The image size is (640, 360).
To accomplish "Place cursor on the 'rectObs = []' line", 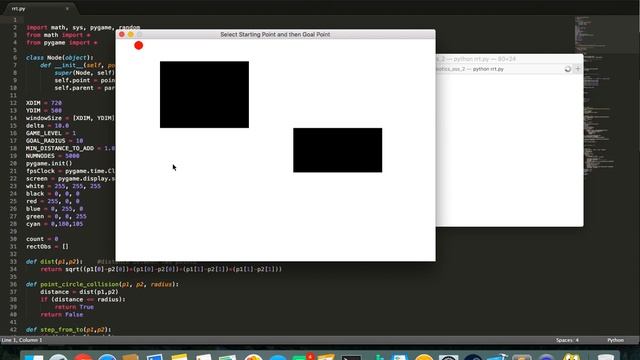I will tap(47, 247).
